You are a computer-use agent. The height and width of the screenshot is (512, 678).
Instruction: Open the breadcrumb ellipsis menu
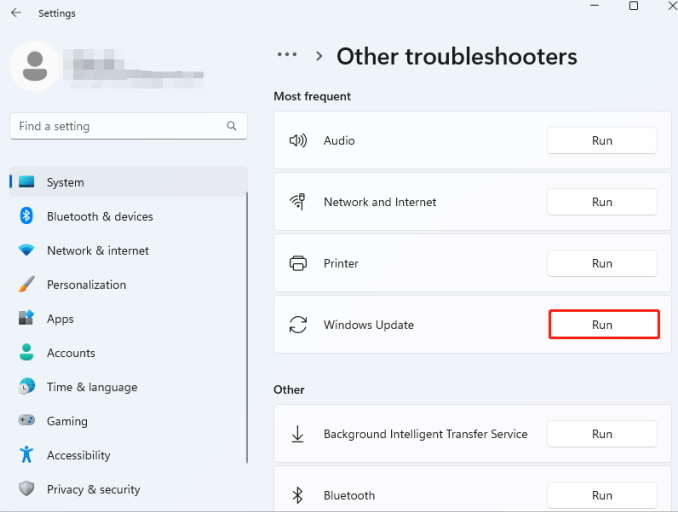coord(287,56)
